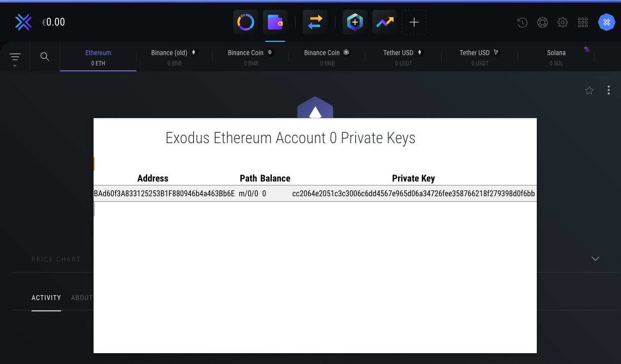Open the three-dot options menu
This screenshot has height=364, width=621.
tap(609, 90)
